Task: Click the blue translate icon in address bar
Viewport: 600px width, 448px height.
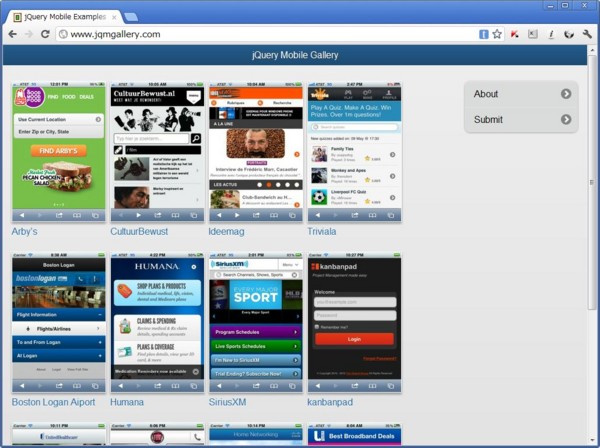Action: (484, 34)
